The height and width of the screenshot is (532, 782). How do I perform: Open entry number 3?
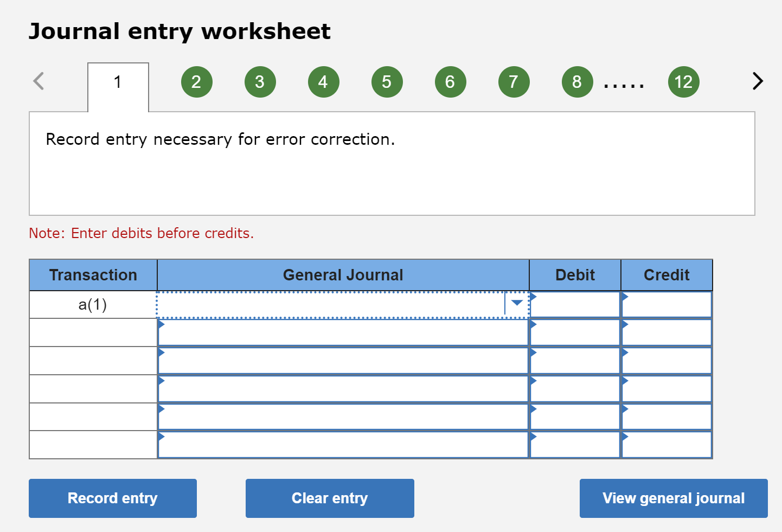coord(260,82)
